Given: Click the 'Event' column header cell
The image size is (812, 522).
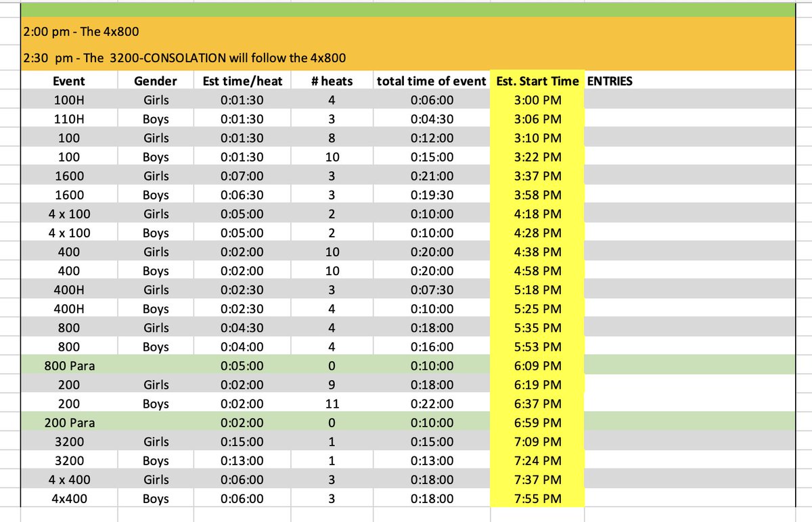Looking at the screenshot, I should pyautogui.click(x=69, y=81).
